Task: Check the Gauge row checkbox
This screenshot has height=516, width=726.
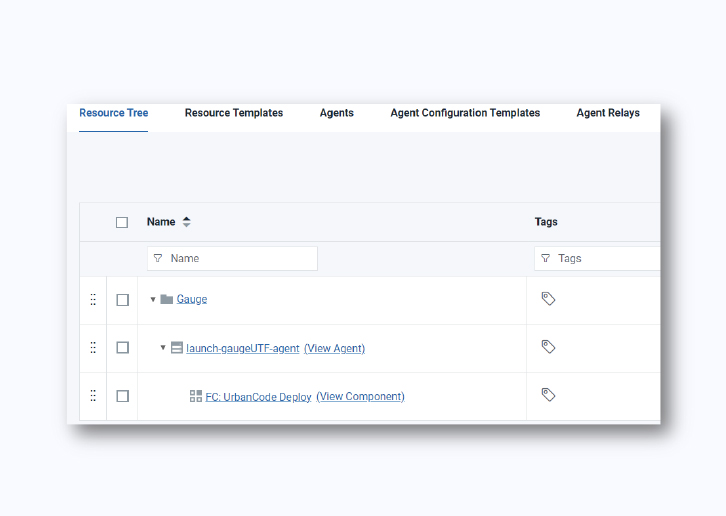Action: [x=122, y=300]
